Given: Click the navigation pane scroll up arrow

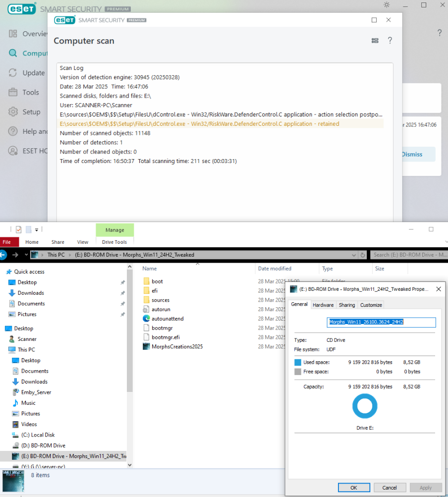Looking at the screenshot, I should coord(130,267).
